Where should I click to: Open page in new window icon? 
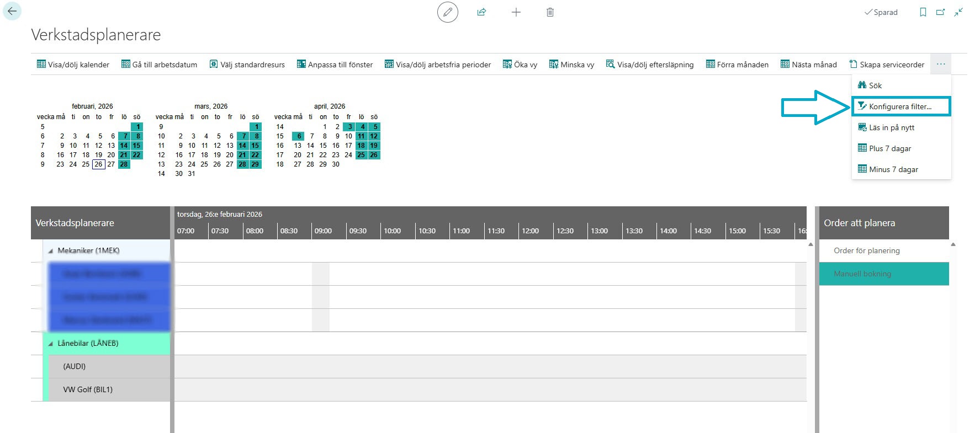tap(940, 12)
